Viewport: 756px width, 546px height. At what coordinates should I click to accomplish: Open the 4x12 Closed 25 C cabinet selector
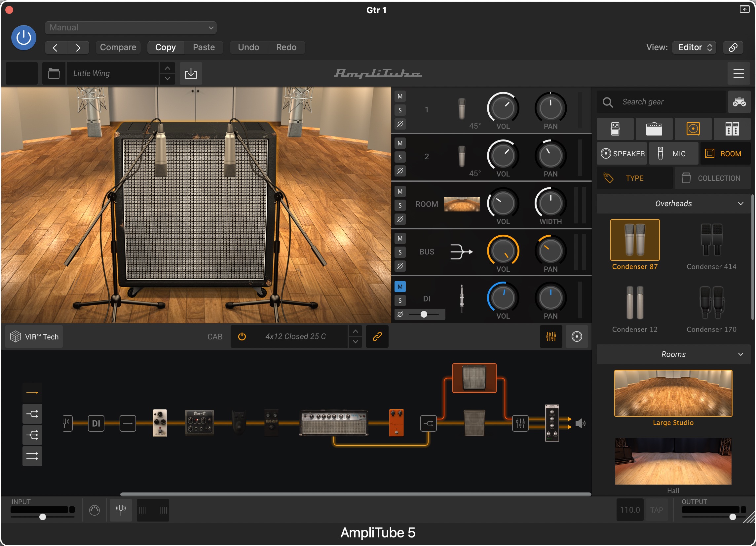click(x=295, y=337)
